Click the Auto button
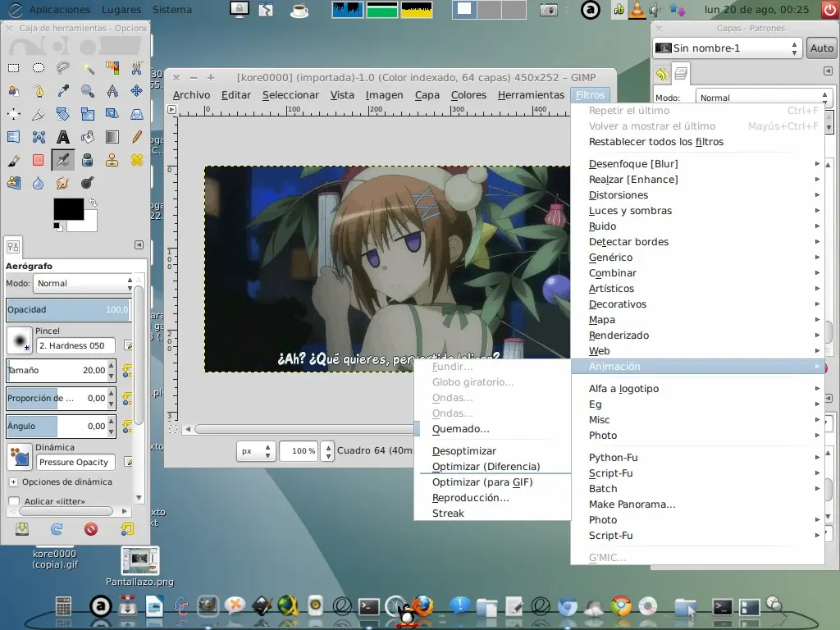The height and width of the screenshot is (630, 840). 821,48
